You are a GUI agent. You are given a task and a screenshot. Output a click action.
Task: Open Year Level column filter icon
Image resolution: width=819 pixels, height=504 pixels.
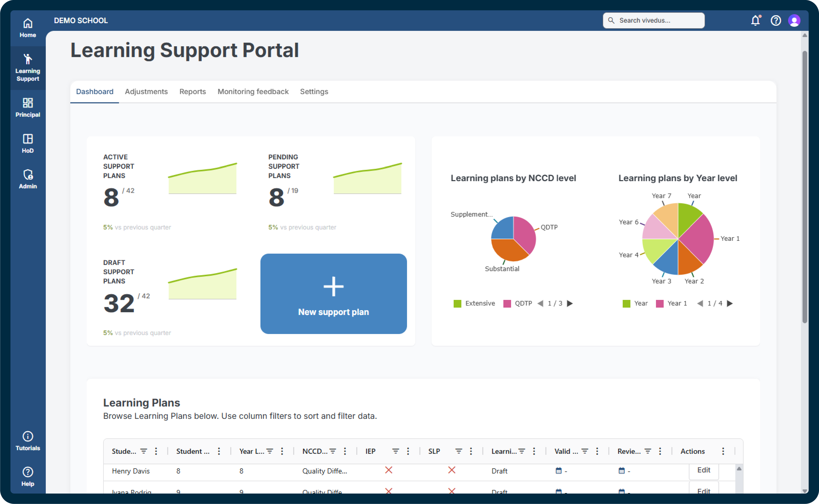(270, 451)
